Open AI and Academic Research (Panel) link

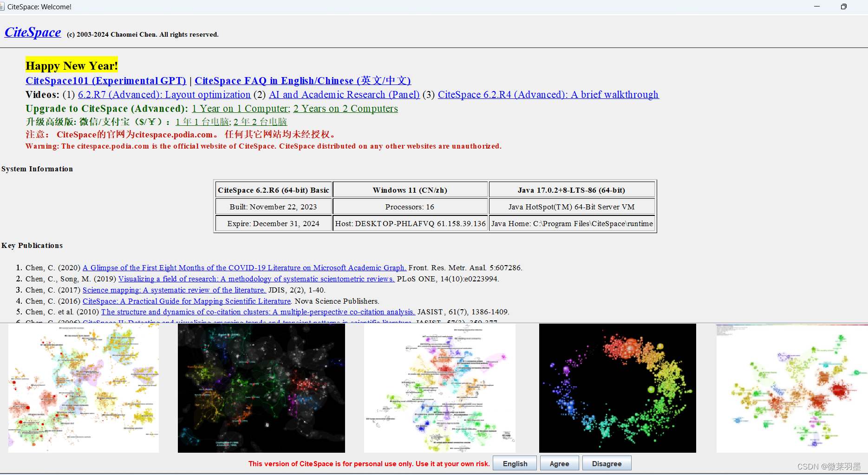point(344,95)
